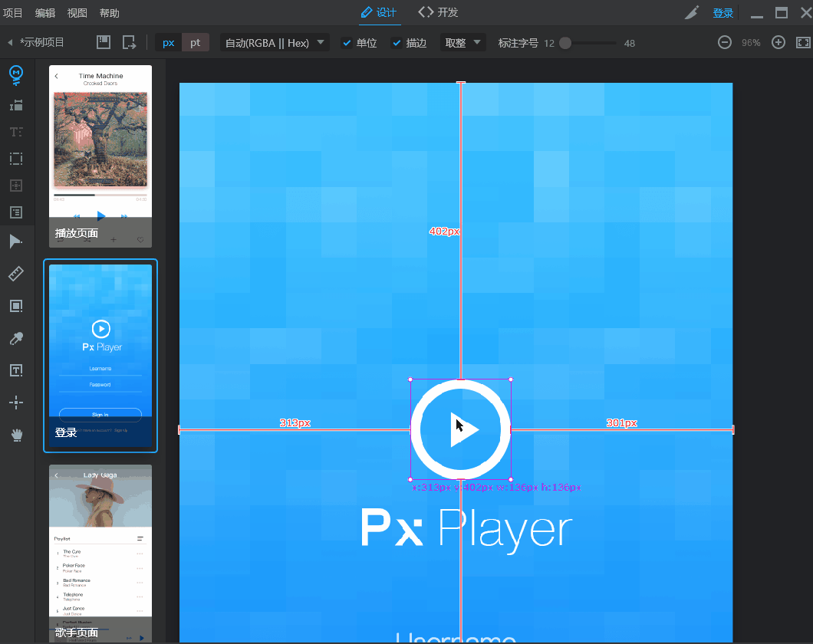Maximize the application window
This screenshot has height=644, width=813.
point(782,13)
